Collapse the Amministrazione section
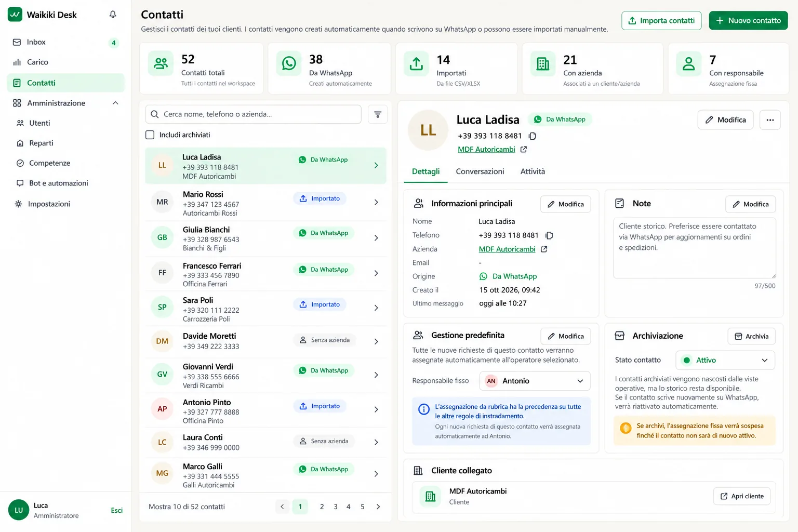The width and height of the screenshot is (798, 532). pos(115,103)
